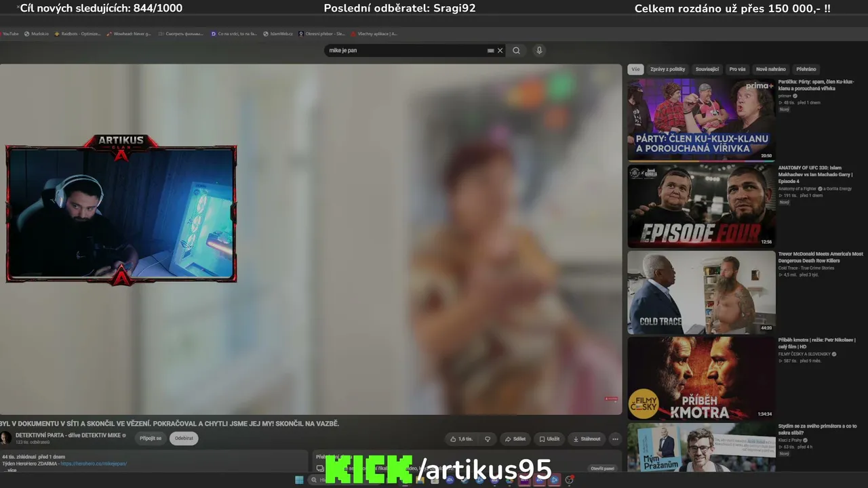The image size is (868, 488).
Task: Open the Všechny aplikace bookmark
Action: pyautogui.click(x=374, y=33)
